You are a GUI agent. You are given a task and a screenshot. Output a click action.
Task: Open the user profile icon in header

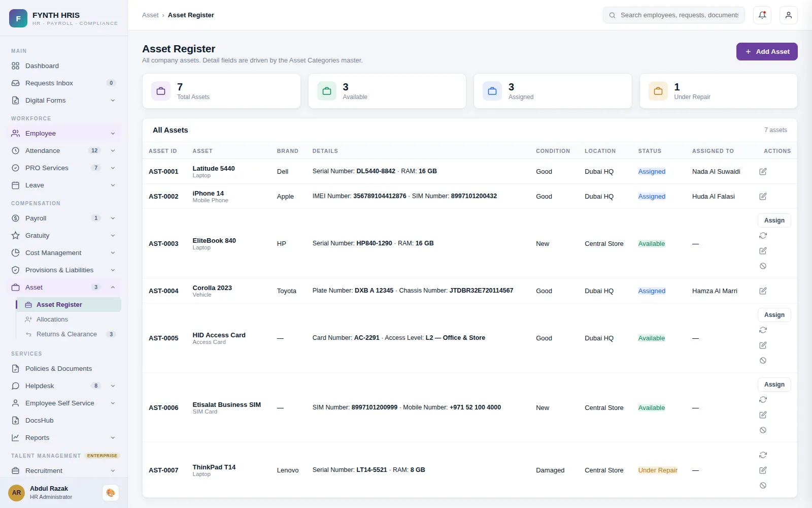[789, 15]
